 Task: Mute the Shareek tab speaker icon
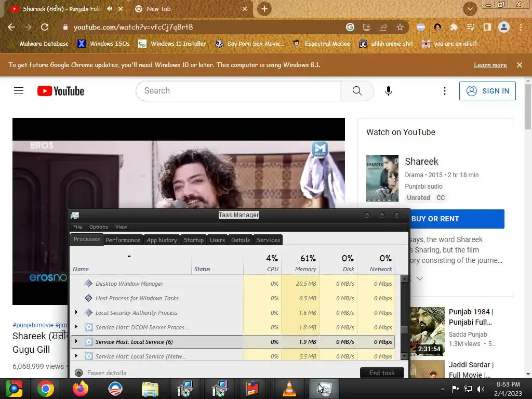pyautogui.click(x=109, y=9)
